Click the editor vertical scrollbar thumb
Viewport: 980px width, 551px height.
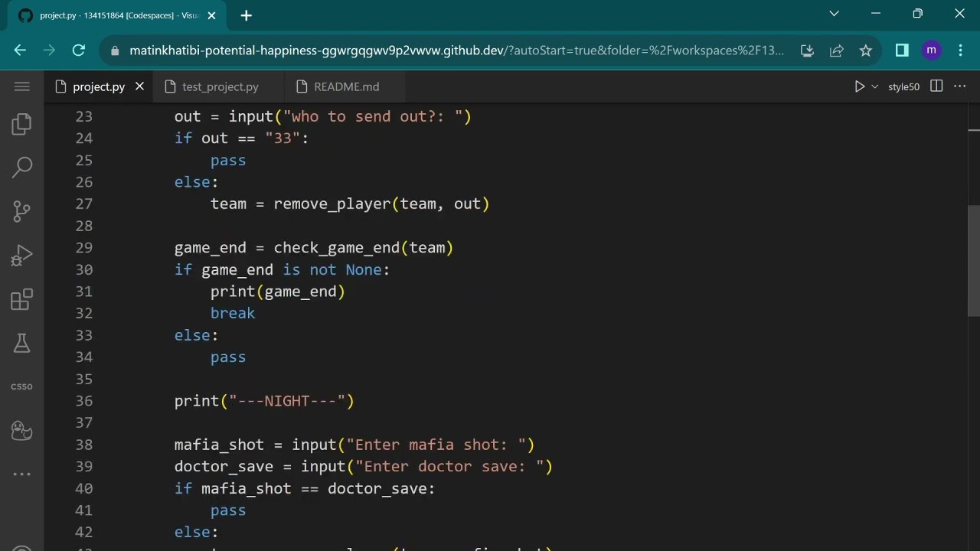(973, 260)
